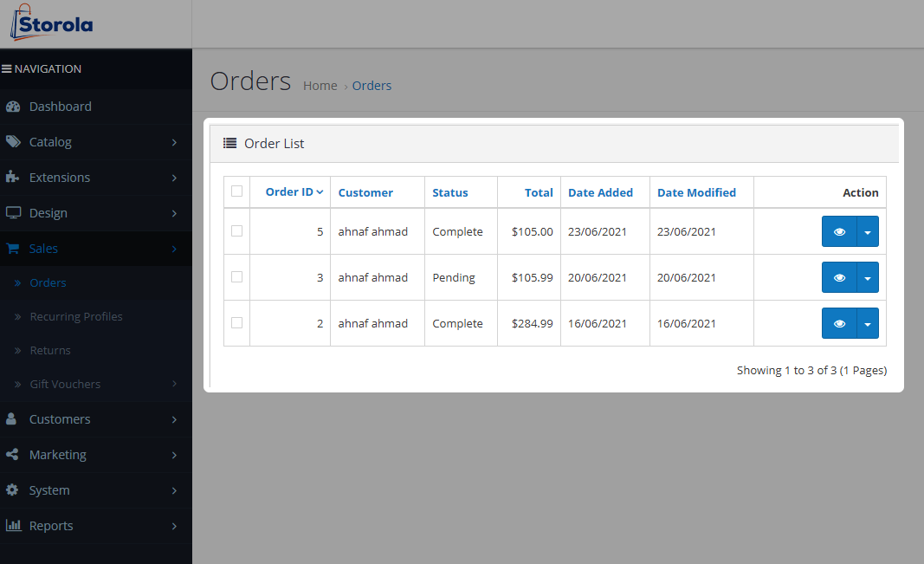Image resolution: width=924 pixels, height=564 pixels.
Task: Click the Extensions puzzle icon
Action: (13, 178)
